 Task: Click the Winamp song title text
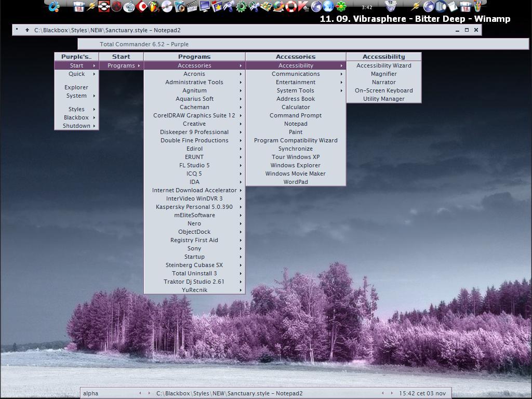tap(415, 19)
